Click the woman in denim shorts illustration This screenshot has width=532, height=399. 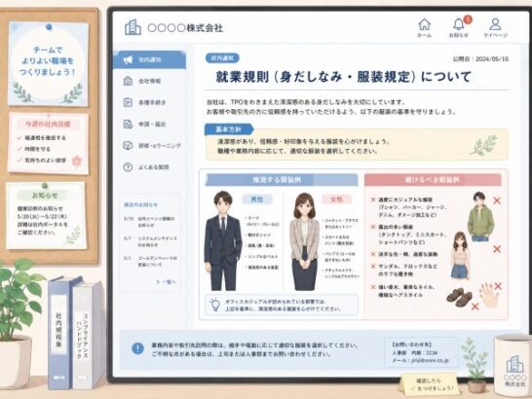pos(461,256)
